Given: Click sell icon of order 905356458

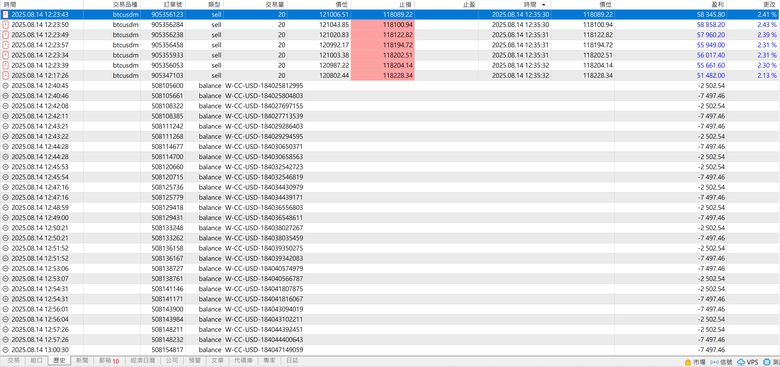Looking at the screenshot, I should pos(5,45).
